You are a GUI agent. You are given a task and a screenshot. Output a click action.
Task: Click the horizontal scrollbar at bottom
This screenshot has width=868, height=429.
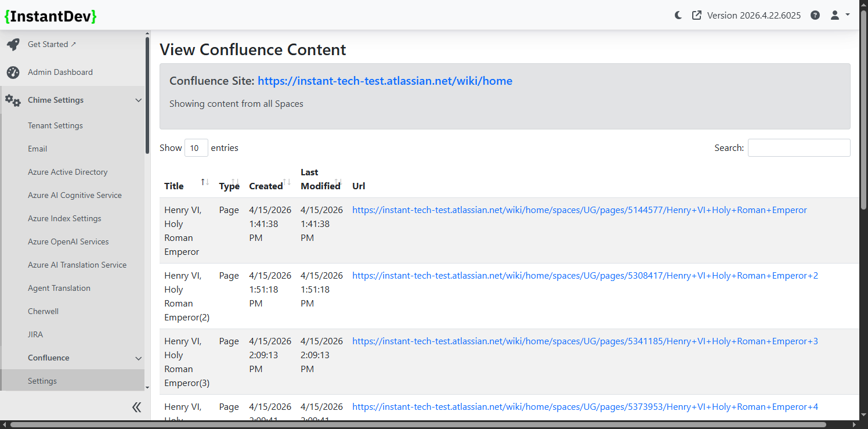point(418,425)
